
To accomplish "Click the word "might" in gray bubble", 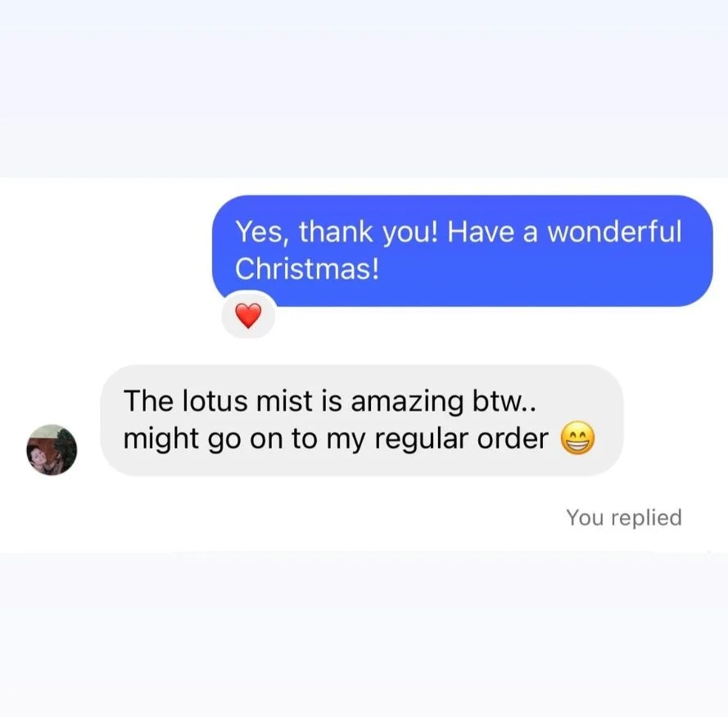I will (161, 439).
